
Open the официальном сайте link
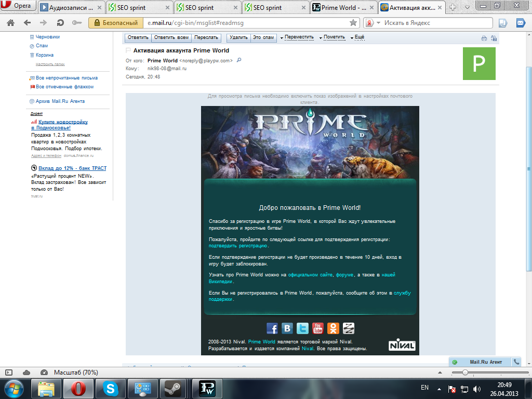[310, 275]
